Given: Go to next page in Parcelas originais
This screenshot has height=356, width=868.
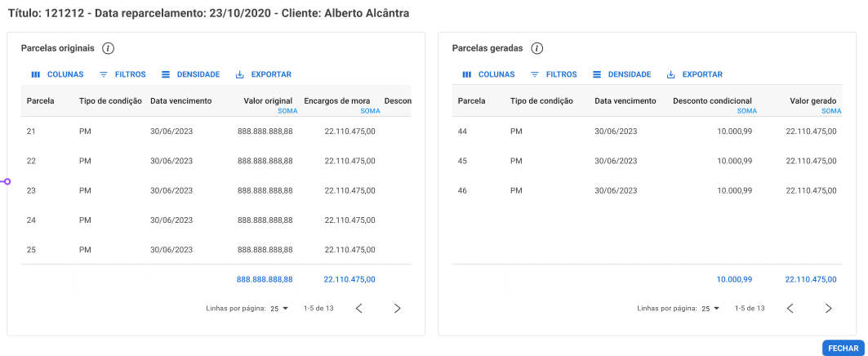Looking at the screenshot, I should pyautogui.click(x=397, y=309).
